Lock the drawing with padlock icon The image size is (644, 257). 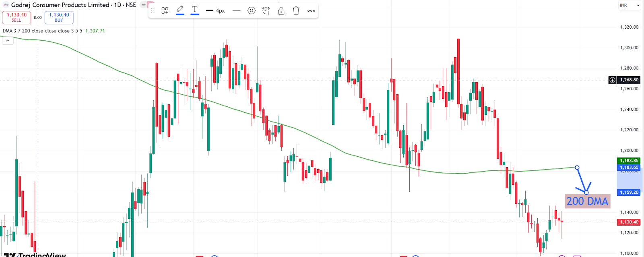click(x=281, y=11)
